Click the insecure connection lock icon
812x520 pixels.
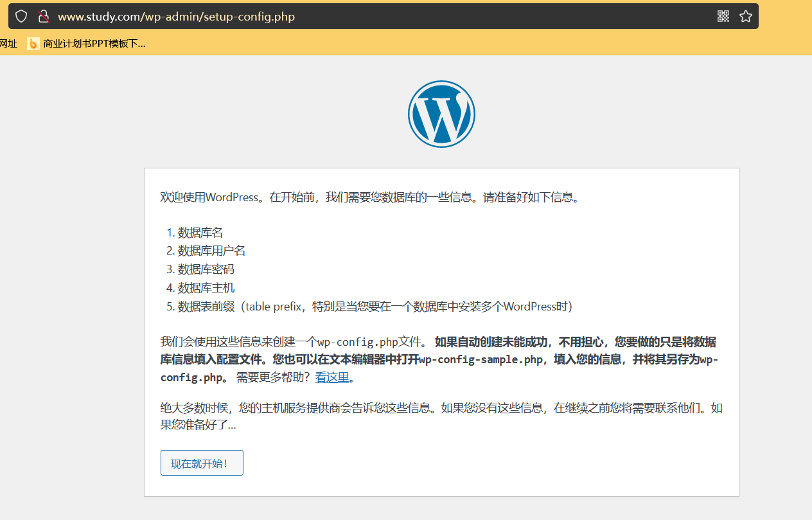pyautogui.click(x=43, y=16)
